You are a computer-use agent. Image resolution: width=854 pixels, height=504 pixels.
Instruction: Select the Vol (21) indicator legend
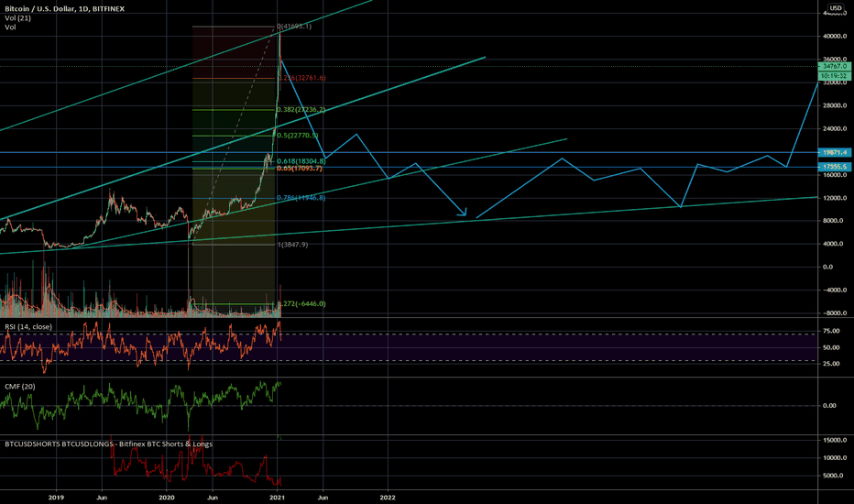[18, 18]
